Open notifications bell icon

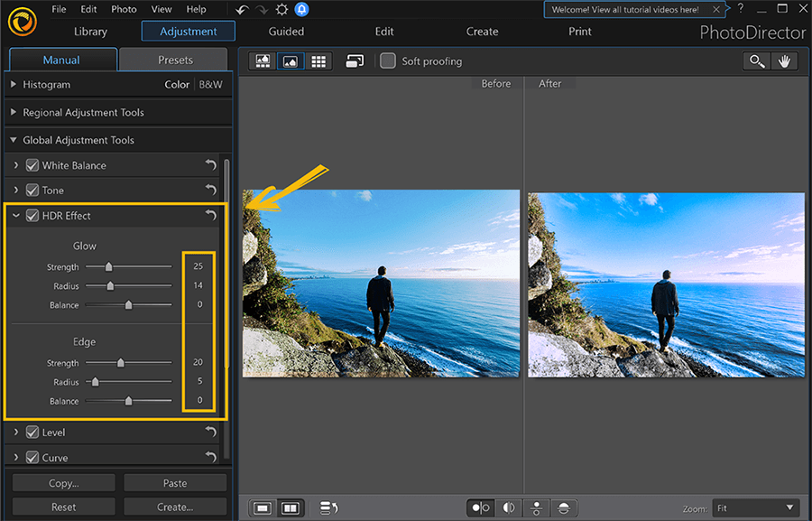[x=300, y=9]
